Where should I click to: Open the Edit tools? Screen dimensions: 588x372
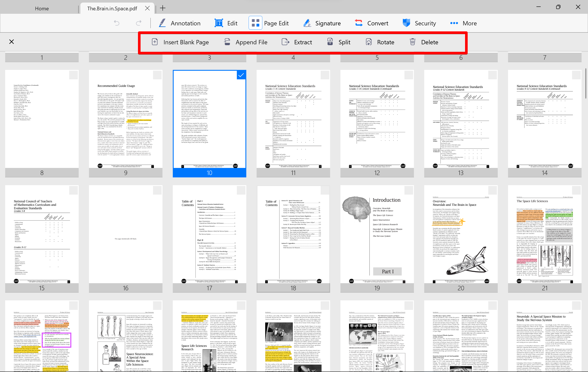(x=226, y=23)
